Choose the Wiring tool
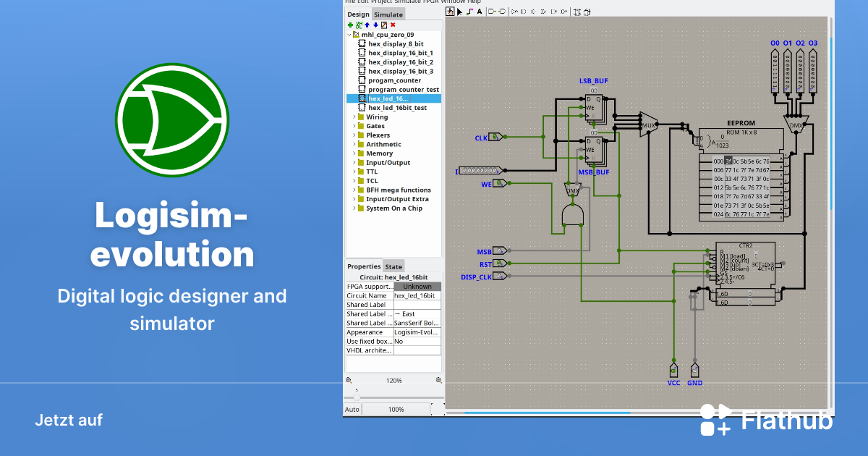The width and height of the screenshot is (868, 456). tap(469, 12)
